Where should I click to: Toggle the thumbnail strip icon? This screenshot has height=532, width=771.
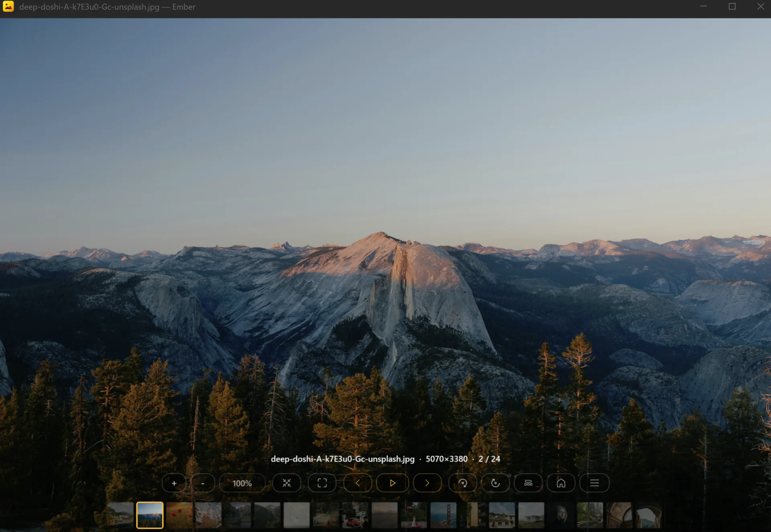point(528,483)
